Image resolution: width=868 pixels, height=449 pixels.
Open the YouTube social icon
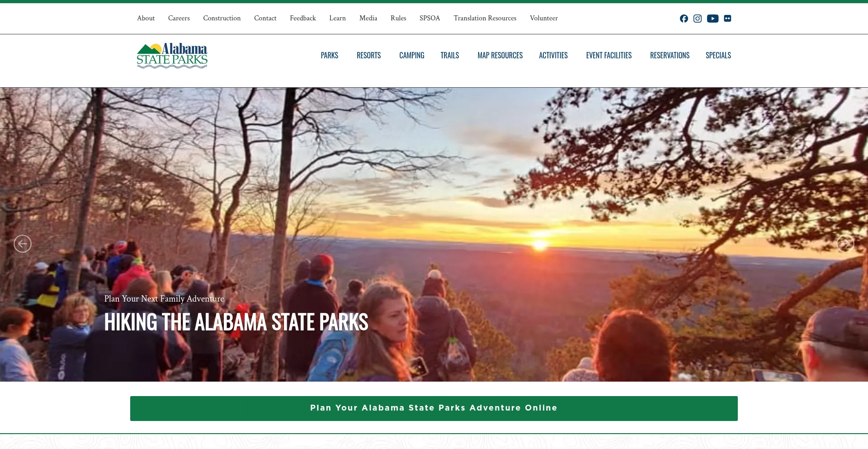[x=713, y=19]
